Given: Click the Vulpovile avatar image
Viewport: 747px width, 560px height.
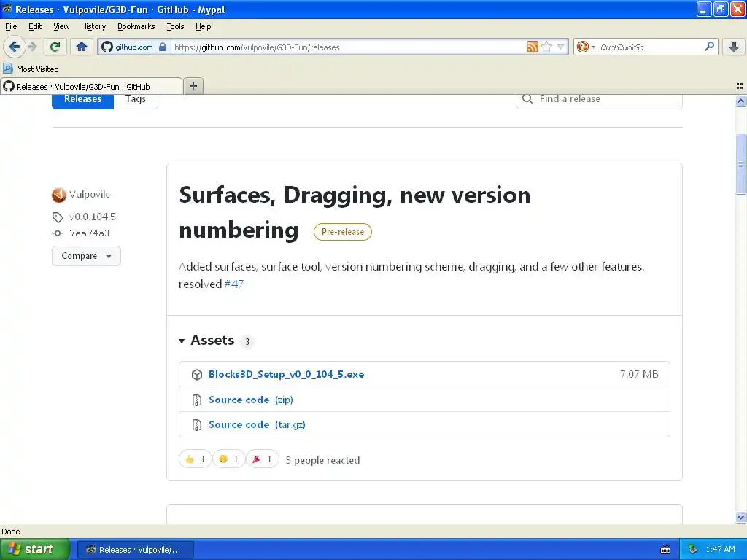Looking at the screenshot, I should [x=59, y=194].
